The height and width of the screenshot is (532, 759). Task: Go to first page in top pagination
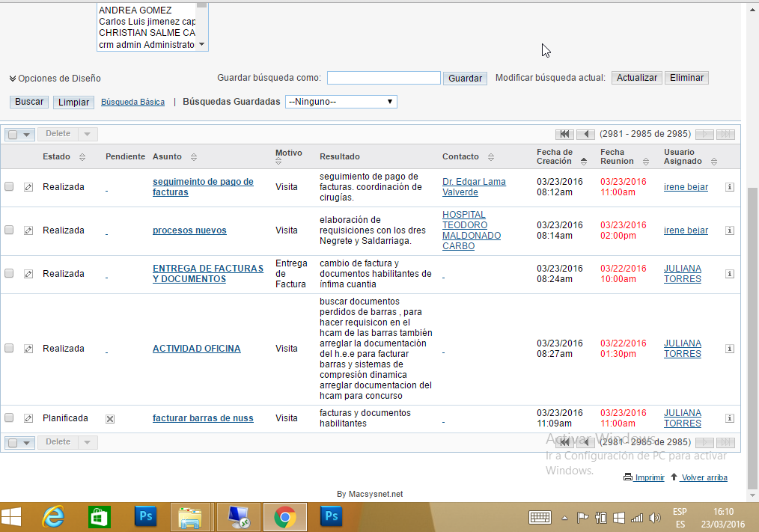(x=564, y=134)
